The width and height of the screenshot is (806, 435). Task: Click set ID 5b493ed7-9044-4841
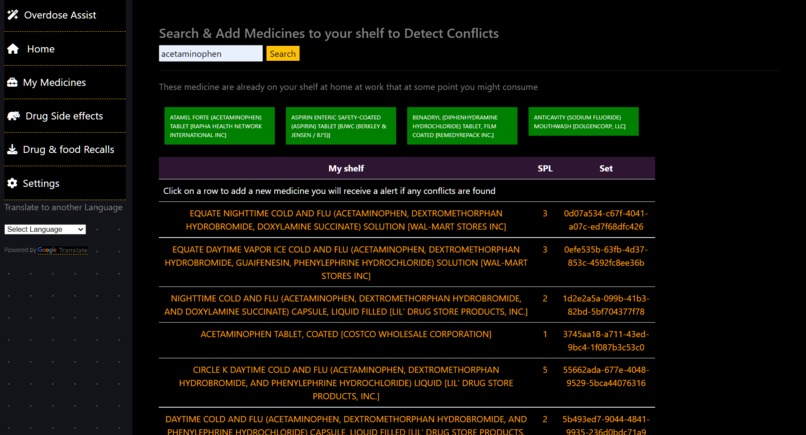tap(606, 425)
